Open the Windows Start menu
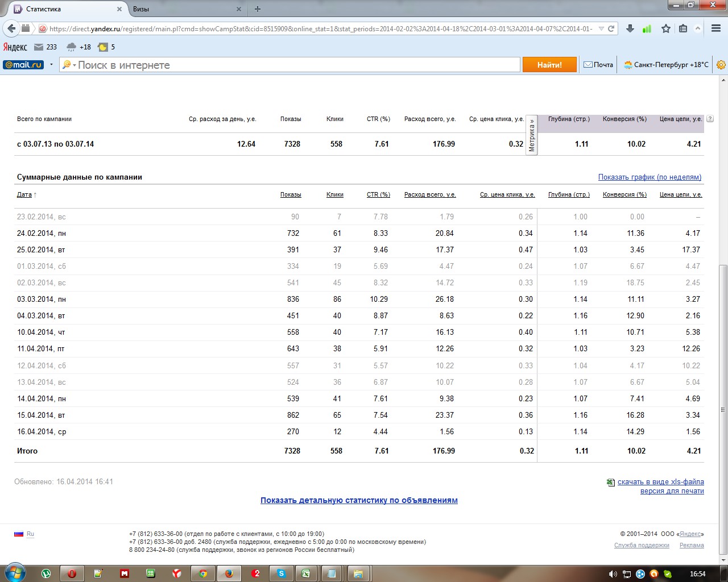This screenshot has width=728, height=582. 15,572
